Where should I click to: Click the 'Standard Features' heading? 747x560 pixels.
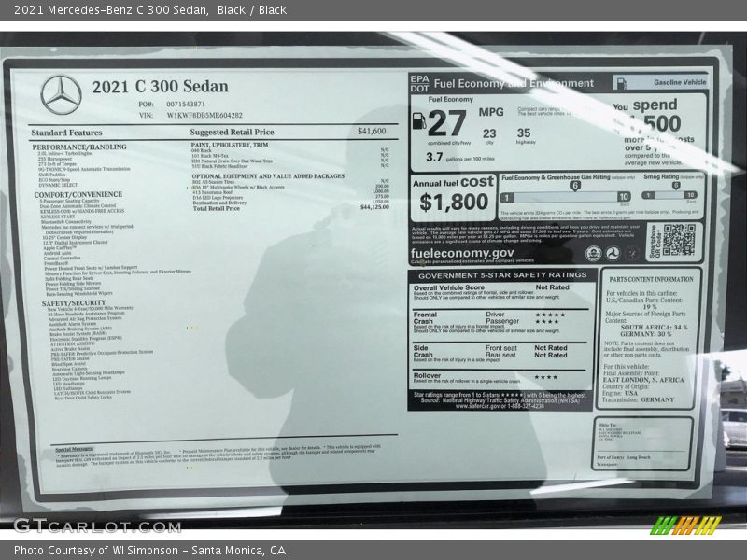click(x=66, y=133)
